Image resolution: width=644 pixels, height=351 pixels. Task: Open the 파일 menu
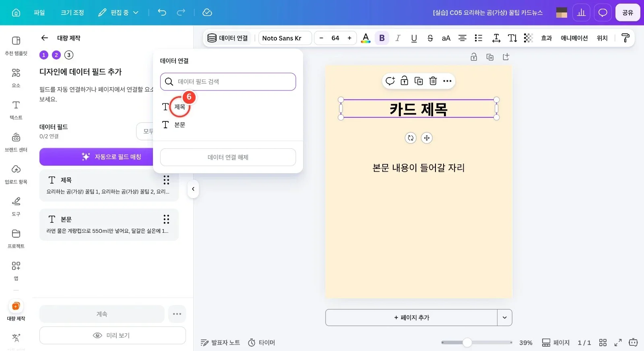click(x=39, y=12)
